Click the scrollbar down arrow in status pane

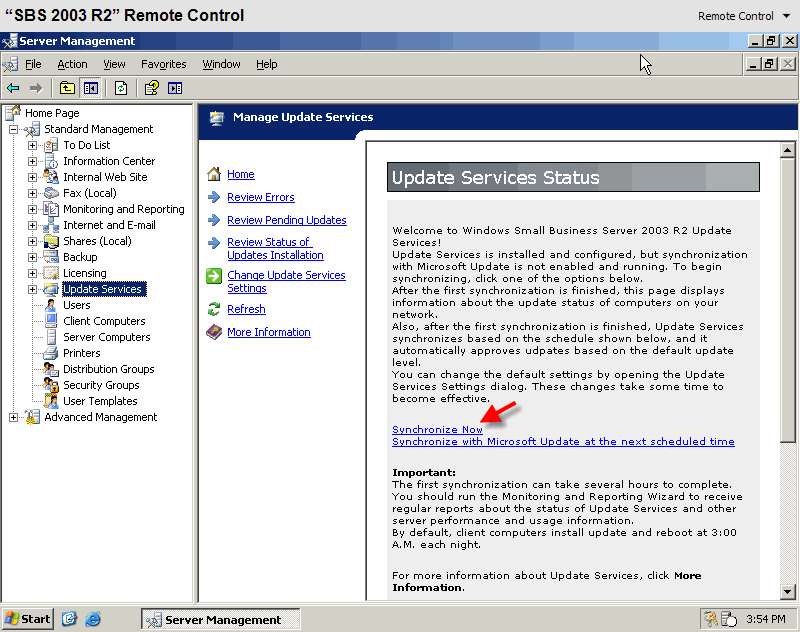click(787, 592)
